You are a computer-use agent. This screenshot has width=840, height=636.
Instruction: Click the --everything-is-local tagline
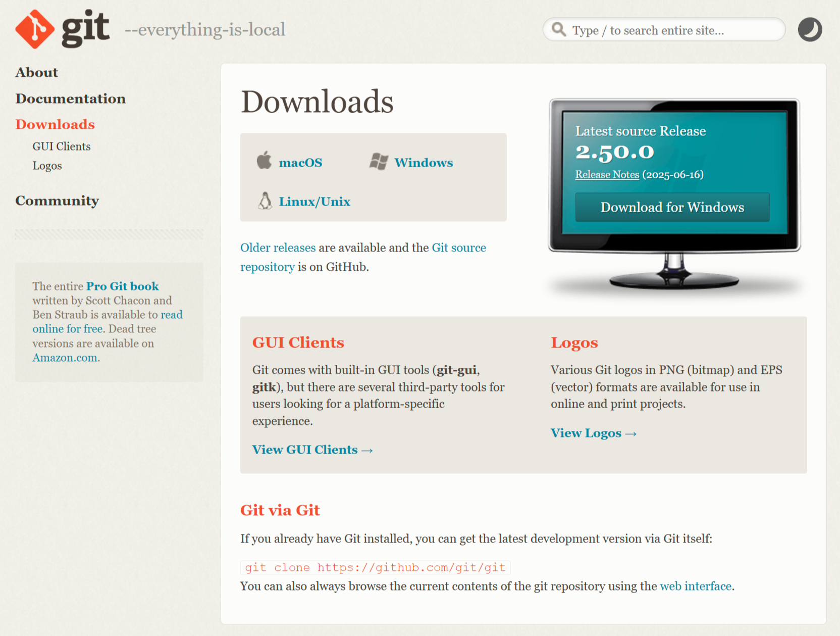pyautogui.click(x=205, y=30)
